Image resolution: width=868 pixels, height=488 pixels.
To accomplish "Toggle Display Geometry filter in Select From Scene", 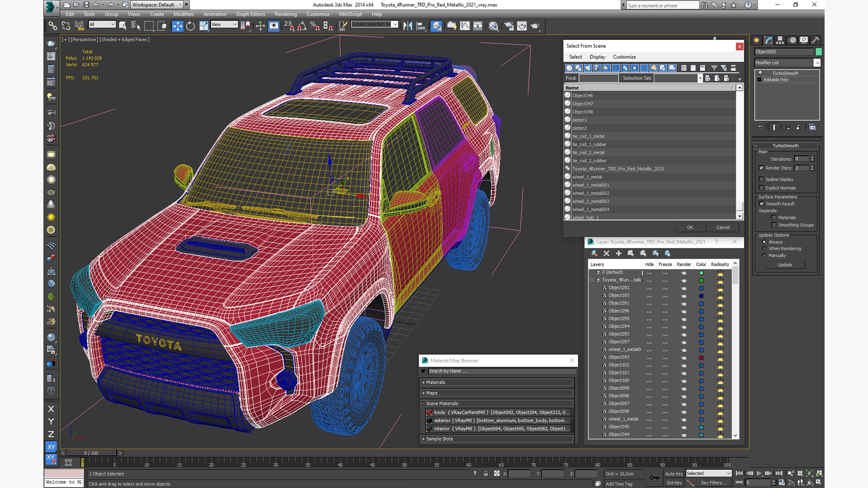I will coord(569,68).
